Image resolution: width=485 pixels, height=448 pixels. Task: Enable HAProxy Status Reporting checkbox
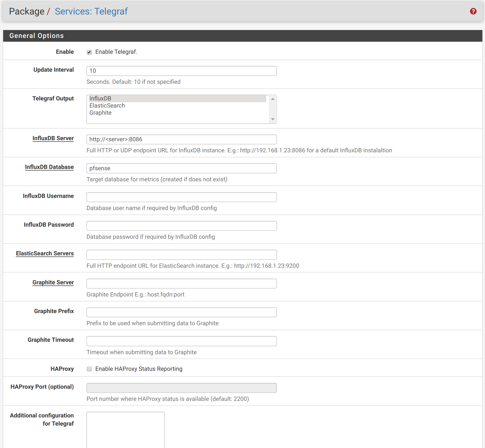click(x=89, y=369)
